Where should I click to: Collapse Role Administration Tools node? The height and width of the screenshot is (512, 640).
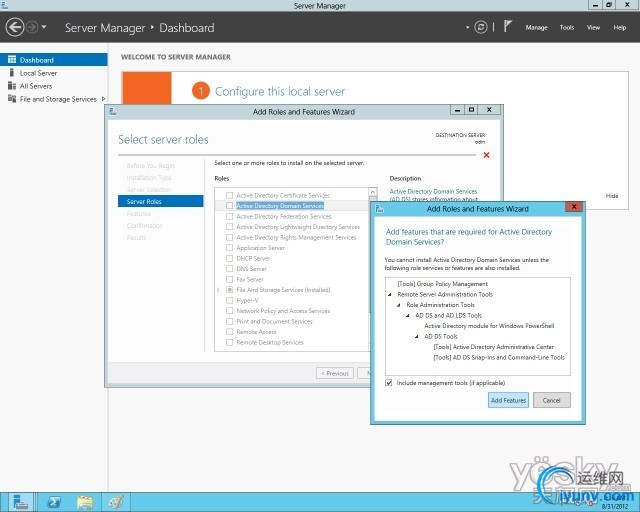point(399,305)
